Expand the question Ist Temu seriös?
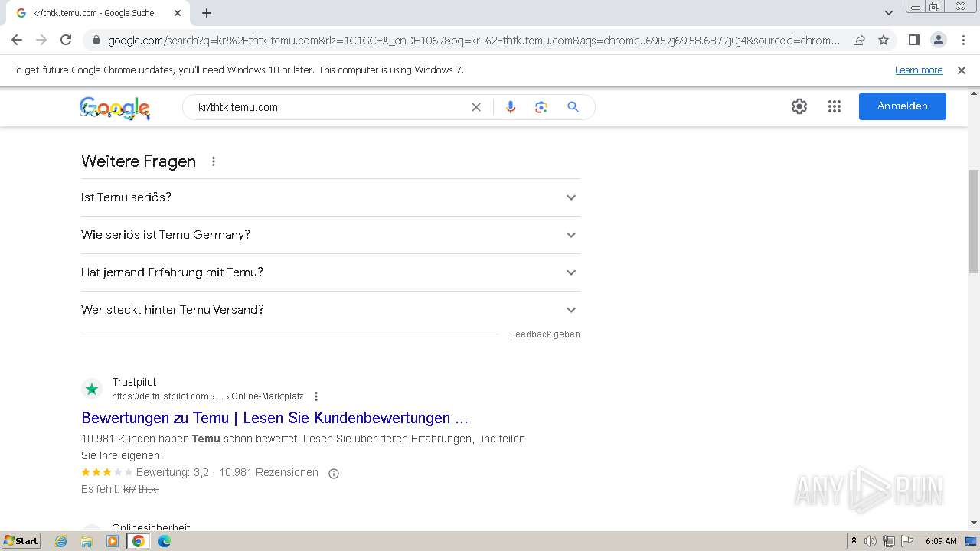Image resolution: width=980 pixels, height=551 pixels. tap(331, 197)
